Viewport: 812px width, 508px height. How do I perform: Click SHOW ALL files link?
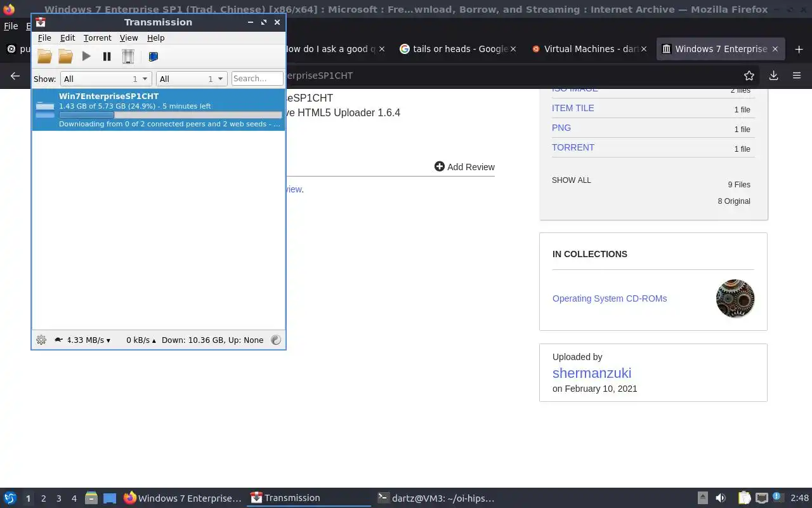coord(571,180)
